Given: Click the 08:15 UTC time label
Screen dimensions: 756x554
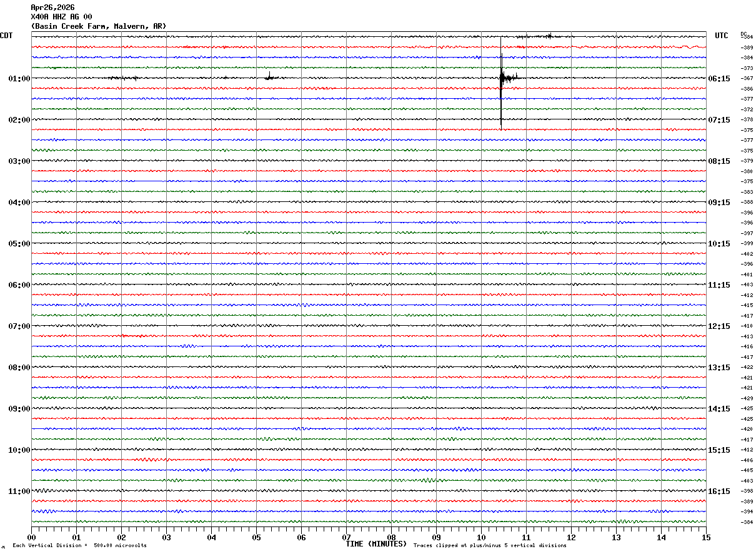Looking at the screenshot, I should tap(719, 161).
